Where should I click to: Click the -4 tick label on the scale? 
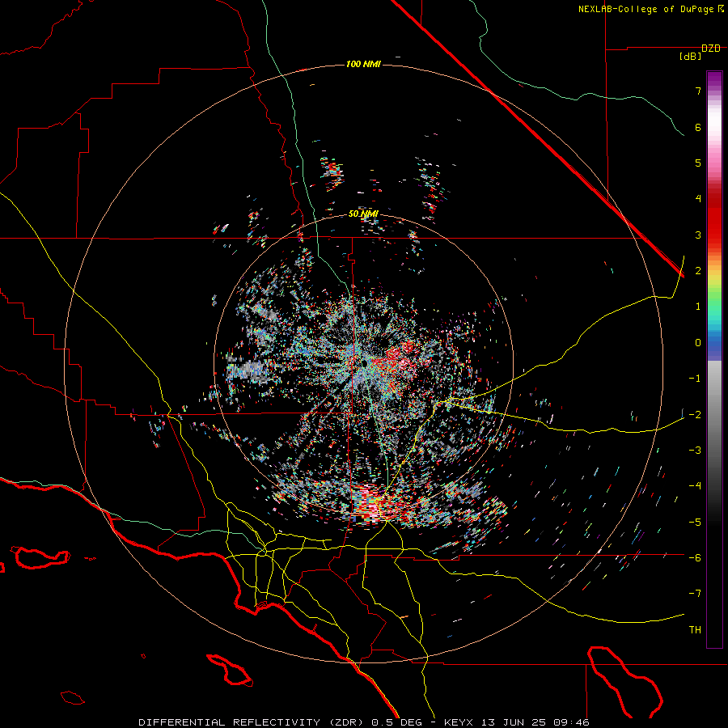[x=695, y=486]
